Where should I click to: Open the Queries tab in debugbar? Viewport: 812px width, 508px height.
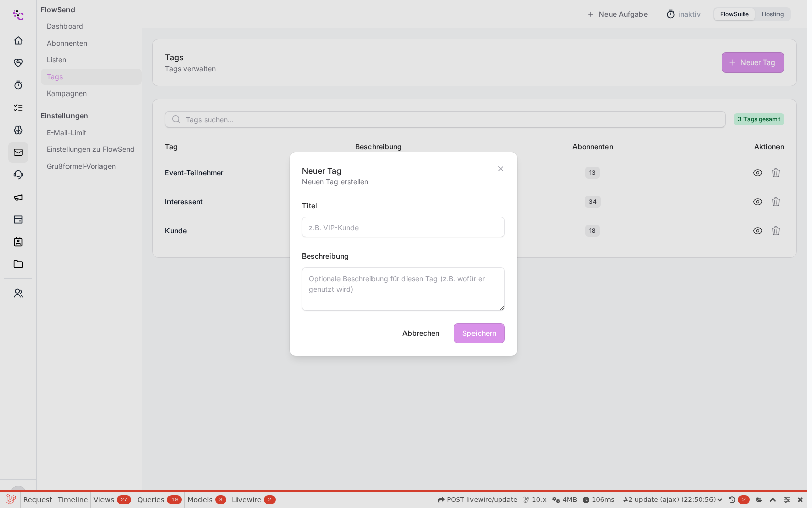(x=159, y=500)
